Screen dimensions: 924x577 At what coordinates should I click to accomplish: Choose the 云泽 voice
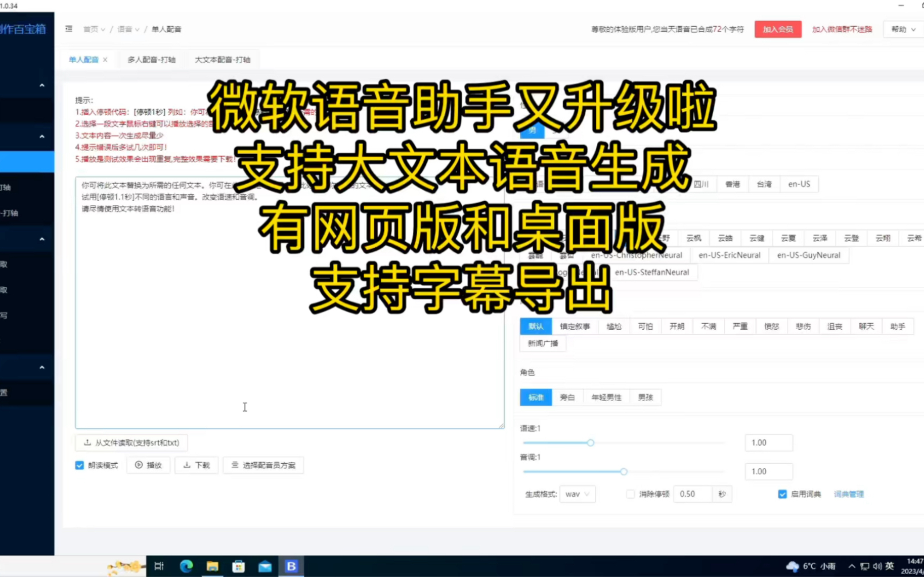(820, 238)
